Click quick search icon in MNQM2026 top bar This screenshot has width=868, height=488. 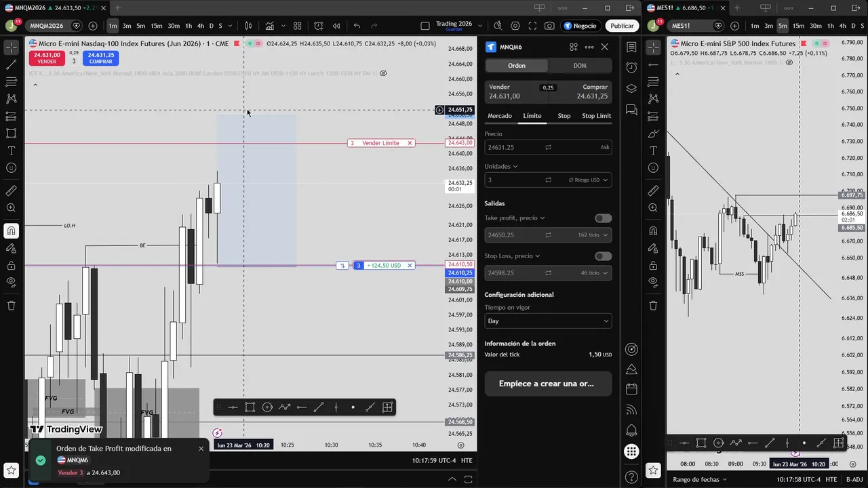(x=498, y=26)
